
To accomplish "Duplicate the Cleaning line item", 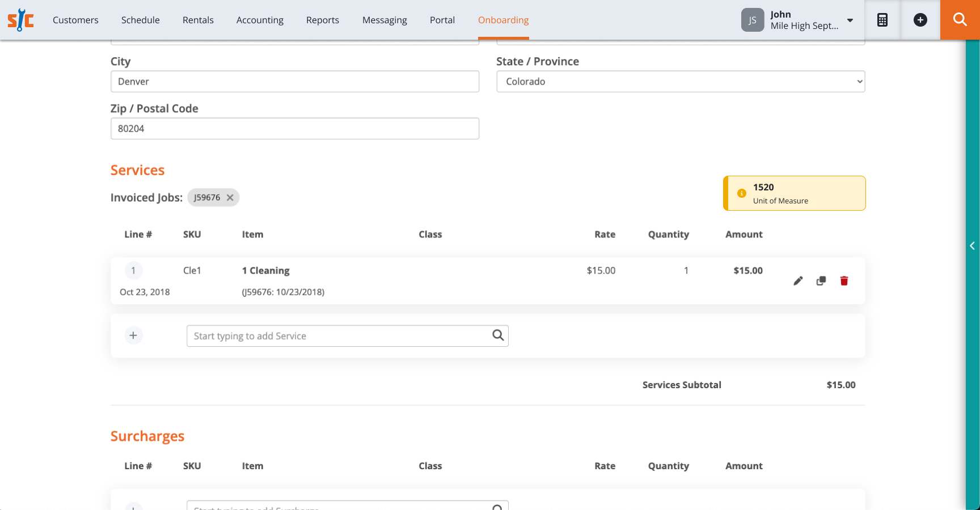I will coord(821,281).
